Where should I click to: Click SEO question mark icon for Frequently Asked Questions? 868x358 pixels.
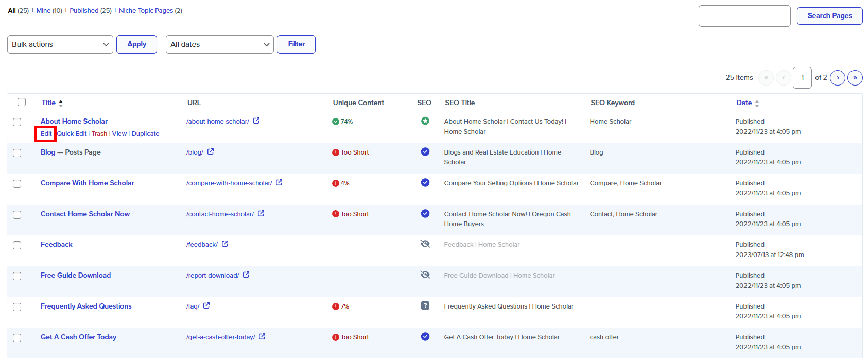(425, 306)
